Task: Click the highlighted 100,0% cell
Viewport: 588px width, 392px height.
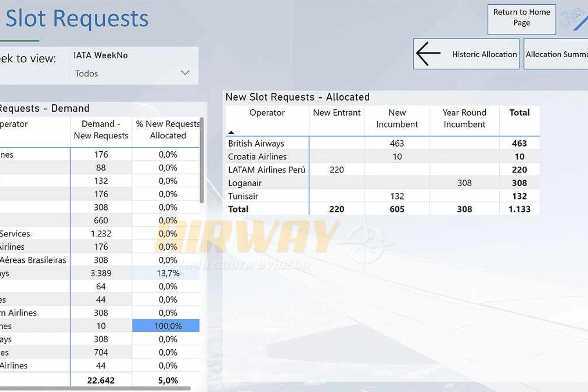Action: 166,326
